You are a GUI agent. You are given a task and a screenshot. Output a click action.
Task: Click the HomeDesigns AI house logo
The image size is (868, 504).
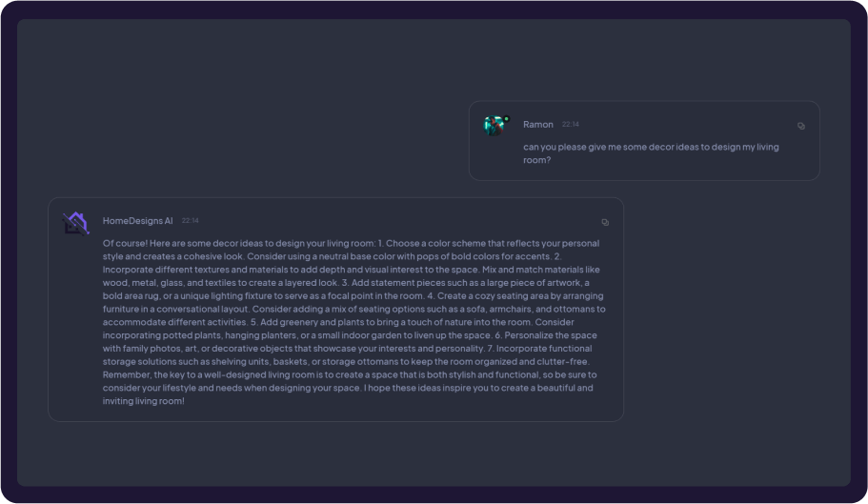[75, 223]
